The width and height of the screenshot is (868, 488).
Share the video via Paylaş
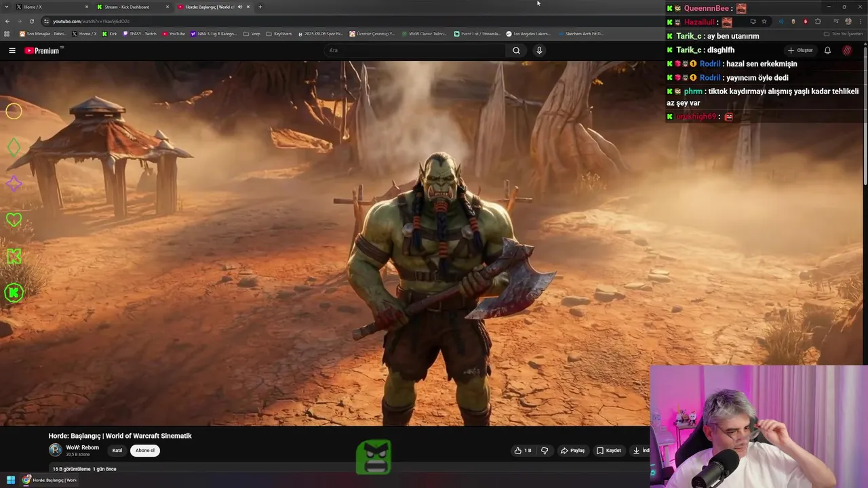(x=572, y=450)
